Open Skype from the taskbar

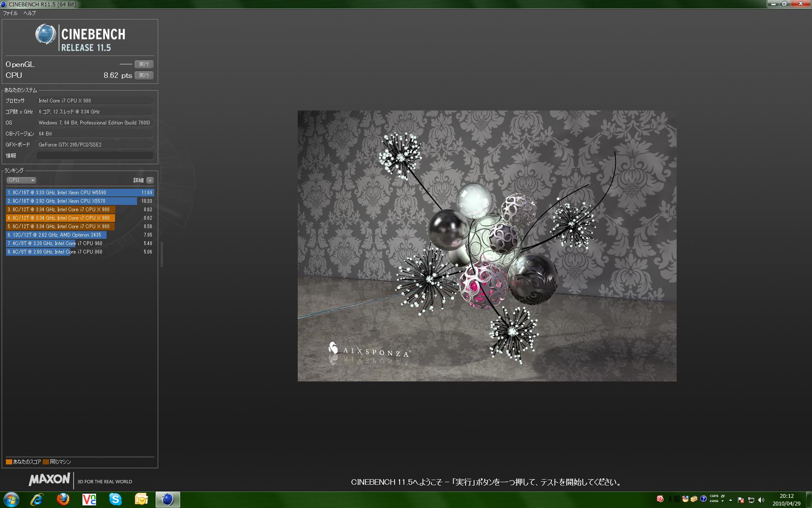tap(115, 500)
